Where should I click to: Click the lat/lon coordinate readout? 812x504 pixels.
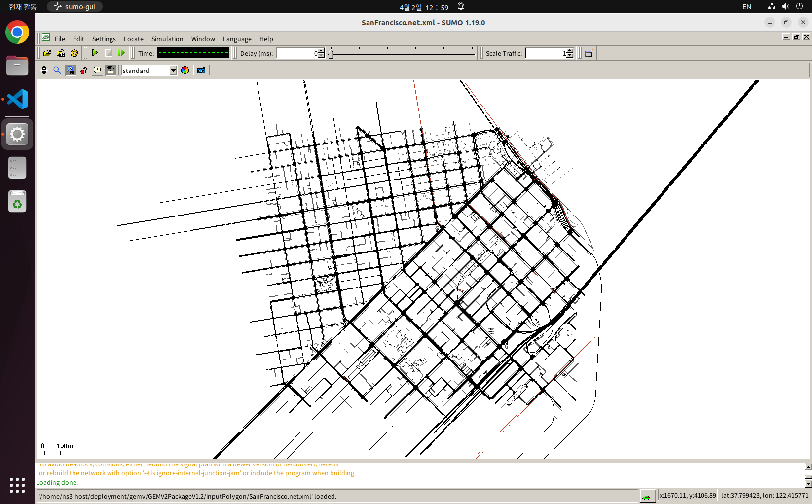pyautogui.click(x=765, y=496)
